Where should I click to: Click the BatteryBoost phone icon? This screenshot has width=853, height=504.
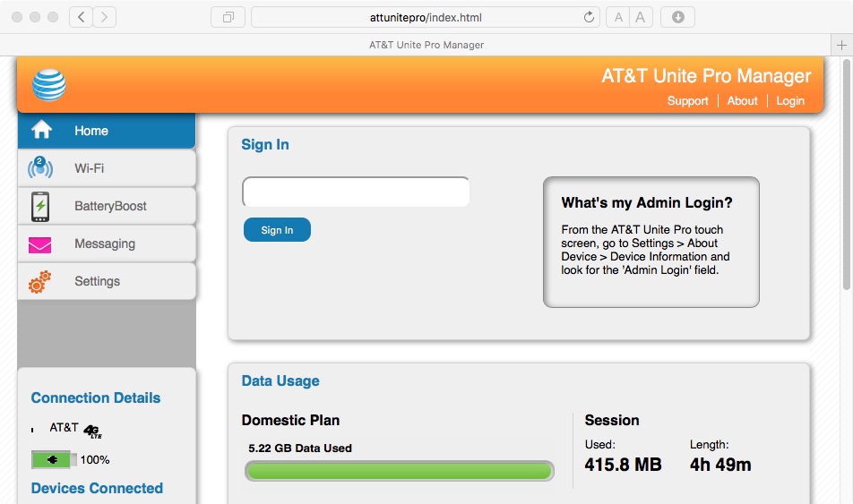40,206
